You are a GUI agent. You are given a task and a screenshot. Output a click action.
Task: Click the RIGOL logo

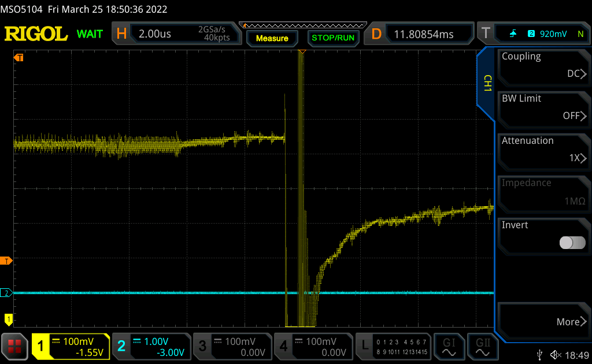[36, 34]
